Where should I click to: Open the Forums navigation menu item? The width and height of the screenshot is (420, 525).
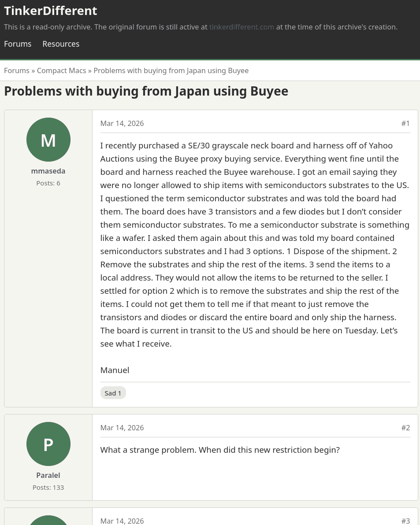coord(18,44)
